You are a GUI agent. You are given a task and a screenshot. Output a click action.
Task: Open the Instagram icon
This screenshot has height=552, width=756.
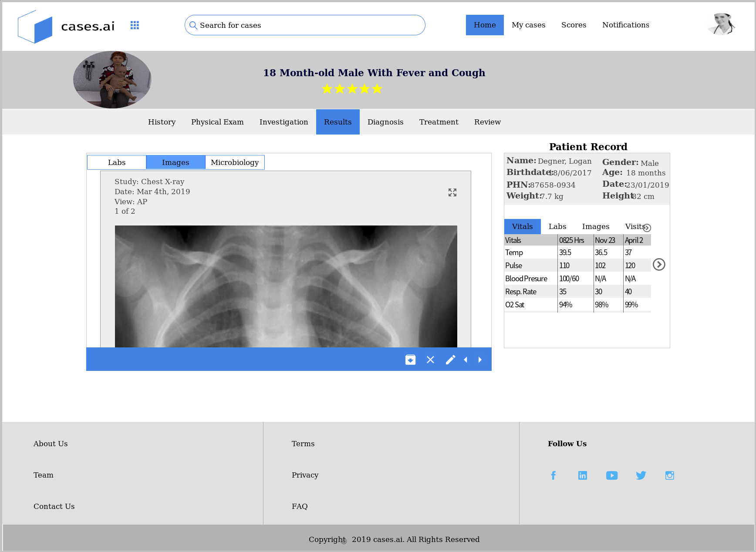(x=669, y=475)
